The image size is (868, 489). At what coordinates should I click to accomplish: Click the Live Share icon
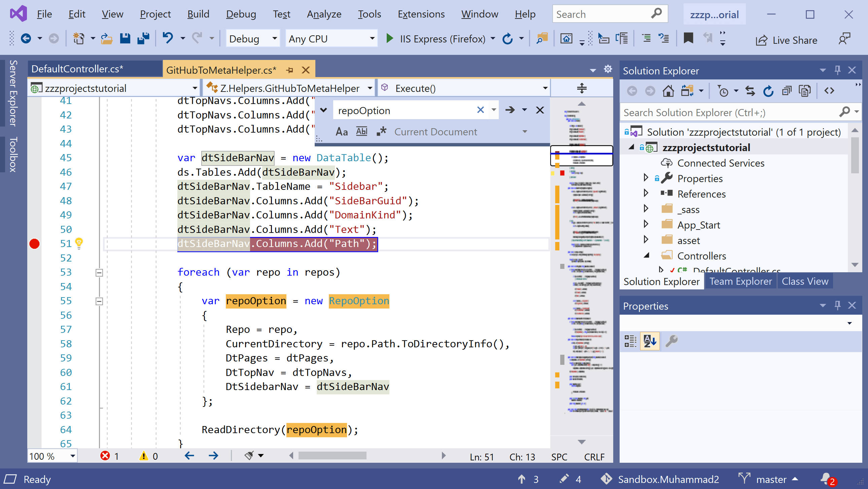[761, 40]
